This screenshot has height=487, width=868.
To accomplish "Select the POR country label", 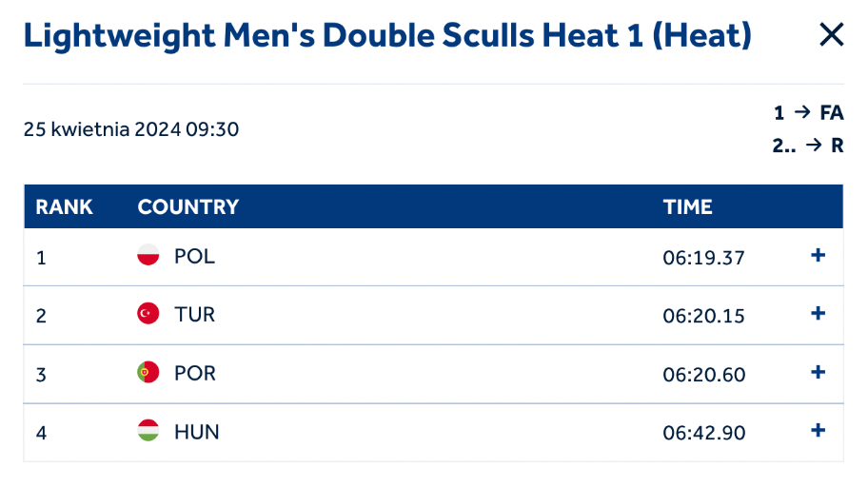I will tap(195, 374).
